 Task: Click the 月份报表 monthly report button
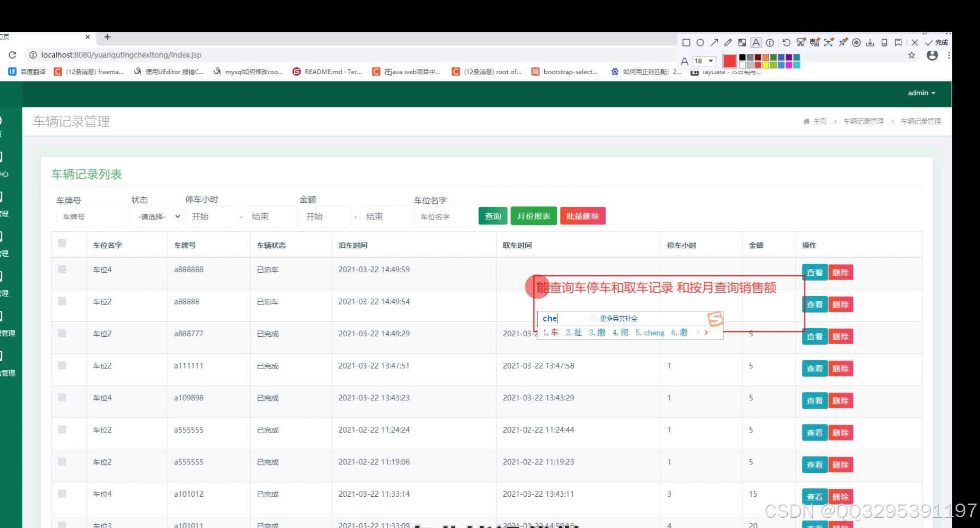pyautogui.click(x=534, y=216)
